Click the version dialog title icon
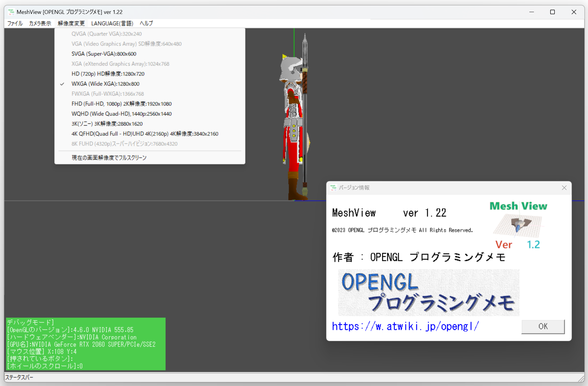 tap(333, 188)
